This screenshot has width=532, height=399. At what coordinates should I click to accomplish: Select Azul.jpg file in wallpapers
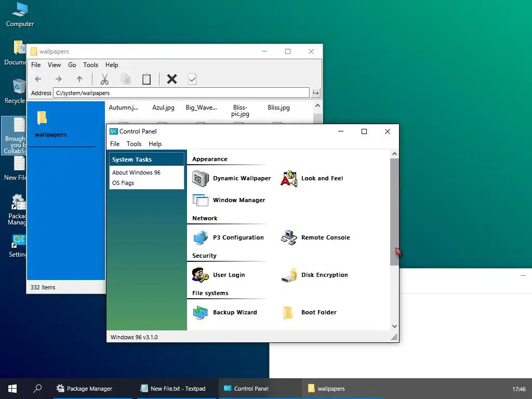(163, 108)
